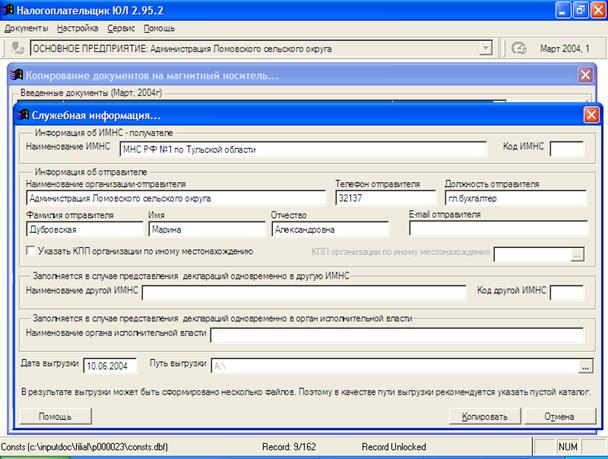608x459 pixels.
Task: Close the Копирование документов window
Action: tap(585, 75)
